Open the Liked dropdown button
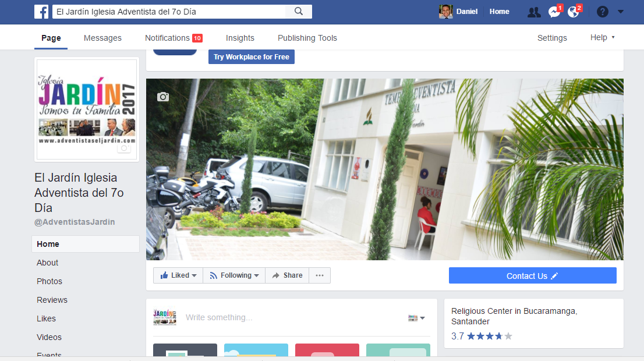This screenshot has height=361, width=644. [178, 275]
